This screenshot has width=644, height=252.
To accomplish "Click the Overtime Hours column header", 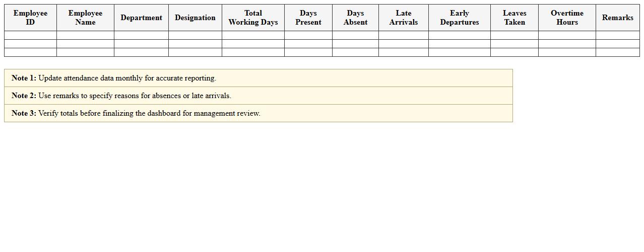I will tap(567, 18).
